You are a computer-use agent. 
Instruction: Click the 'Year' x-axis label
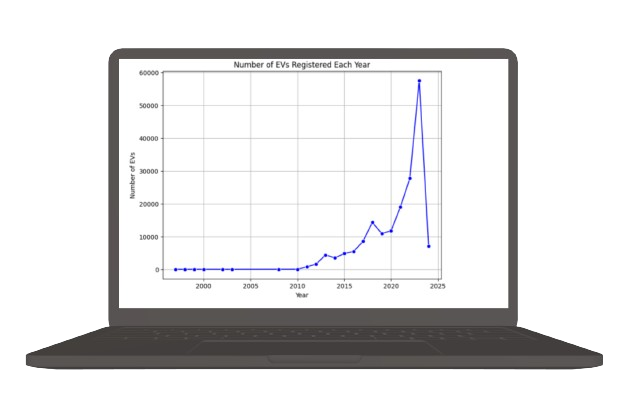tap(302, 295)
